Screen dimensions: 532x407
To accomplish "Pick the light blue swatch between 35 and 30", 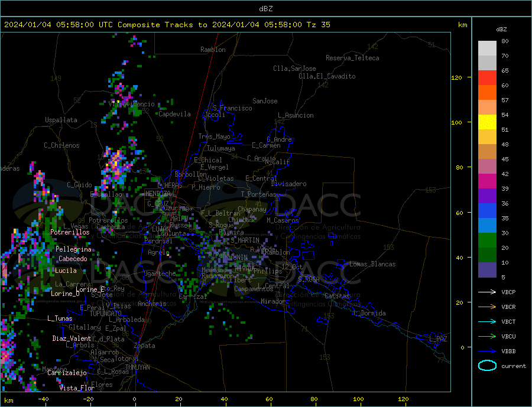I will tap(487, 226).
